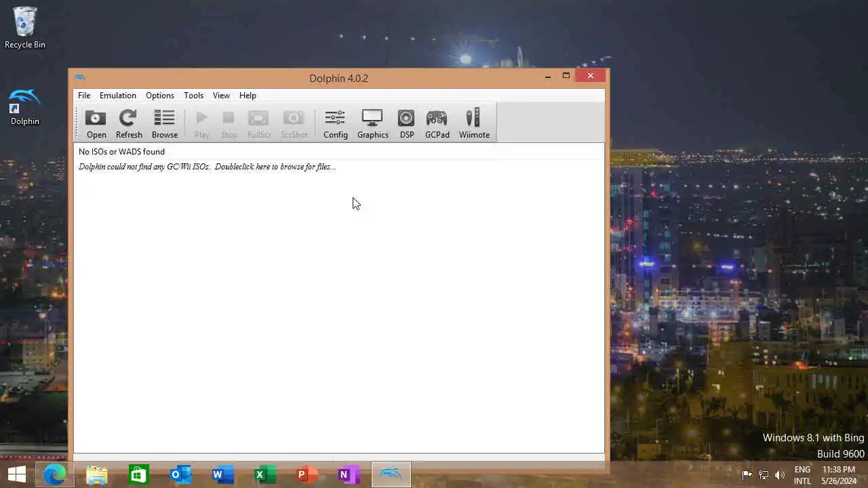Open the Config settings icon
This screenshot has height=488, width=868.
pos(335,124)
